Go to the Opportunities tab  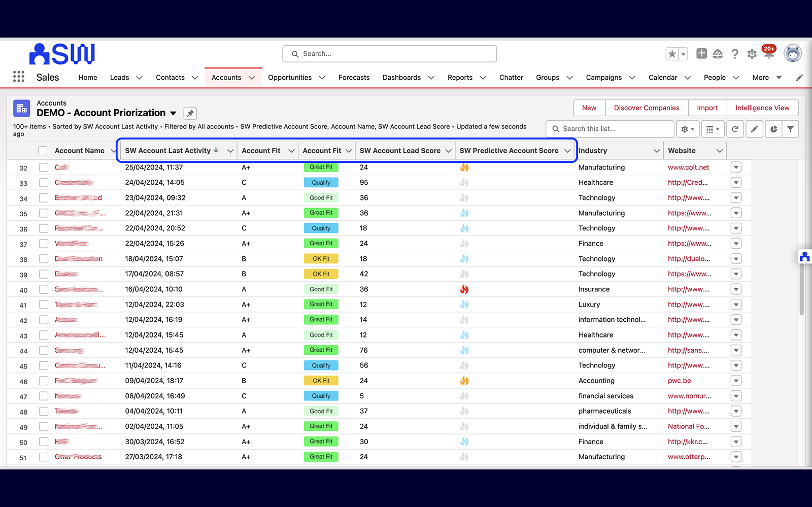(290, 78)
